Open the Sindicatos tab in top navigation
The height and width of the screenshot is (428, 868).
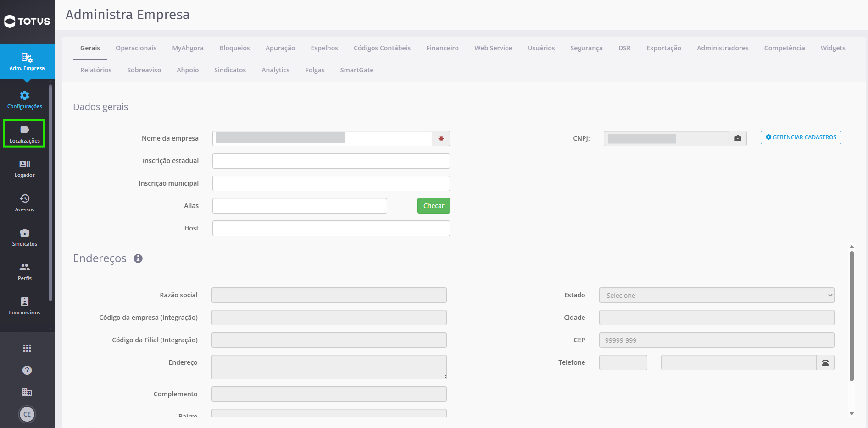click(230, 70)
